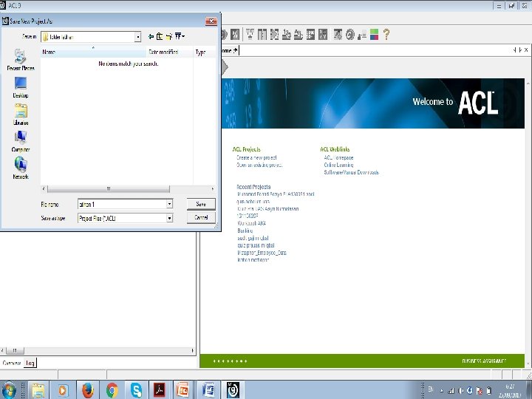The image size is (532, 399).
Task: Click the ACL 9 taskbar icon
Action: pyautogui.click(x=233, y=390)
